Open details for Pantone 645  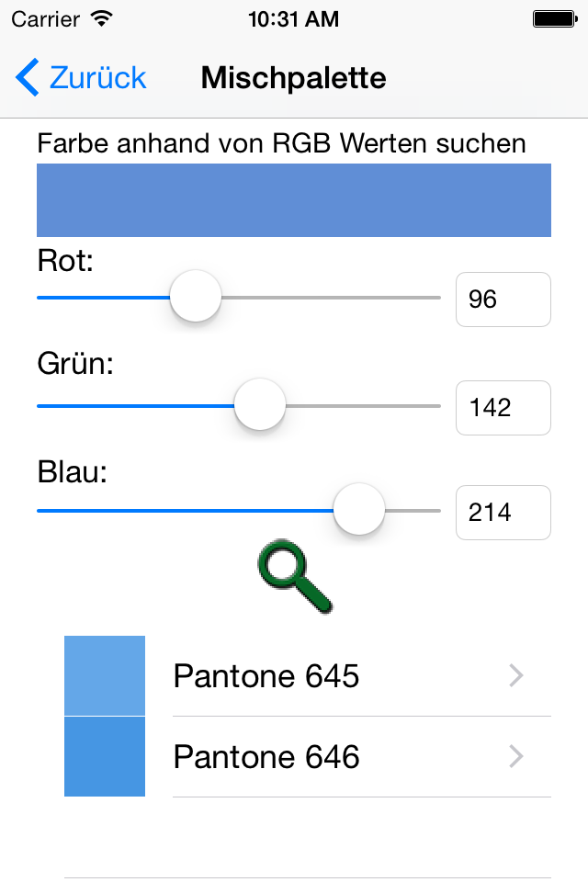tap(266, 676)
